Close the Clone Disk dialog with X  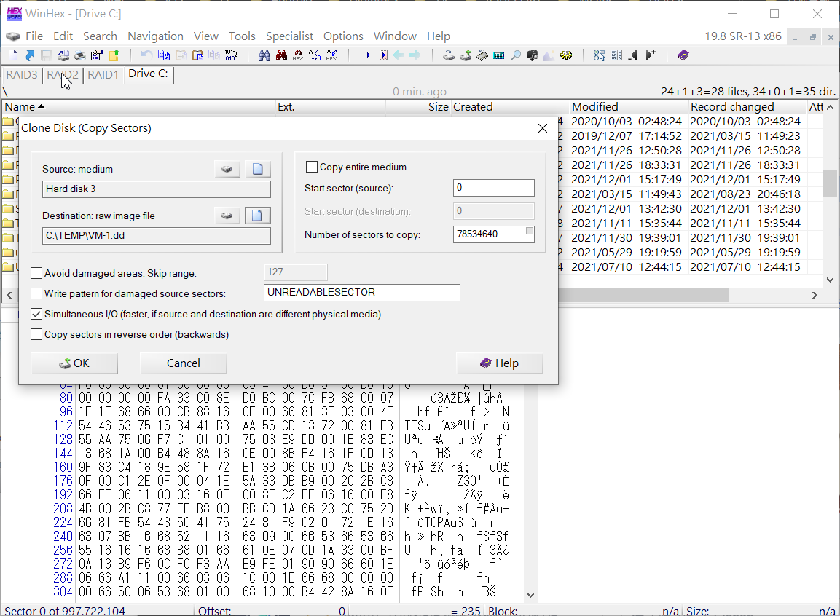coord(543,128)
